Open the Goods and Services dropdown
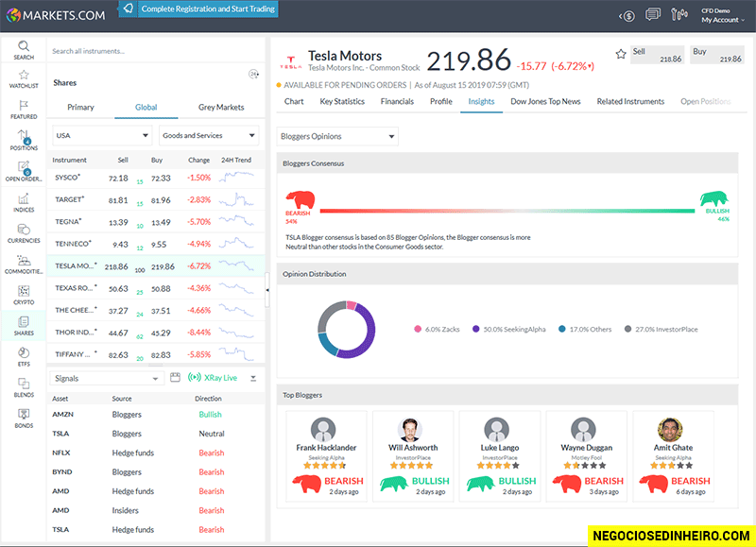The height and width of the screenshot is (547, 756). [209, 135]
